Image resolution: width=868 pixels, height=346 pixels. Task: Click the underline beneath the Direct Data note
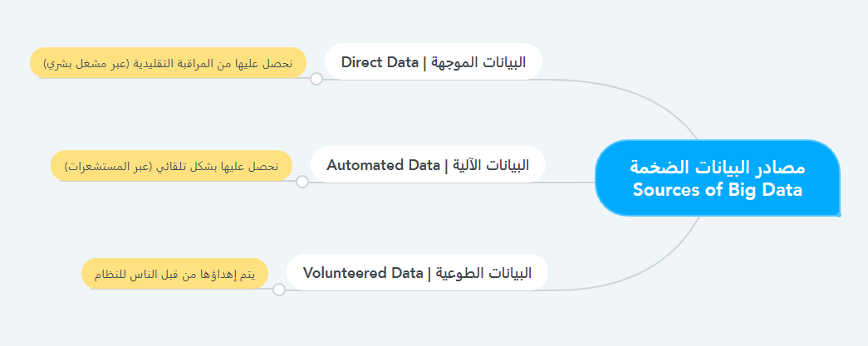(x=166, y=78)
